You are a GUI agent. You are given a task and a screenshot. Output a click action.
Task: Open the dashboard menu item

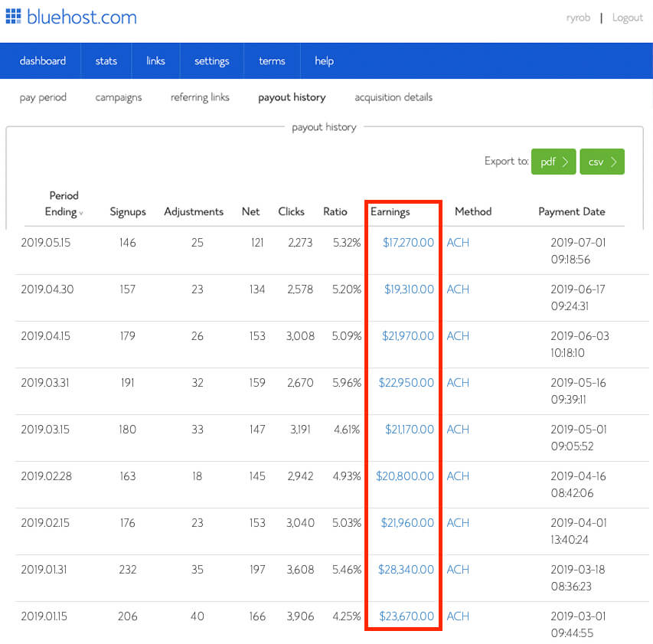(x=43, y=60)
